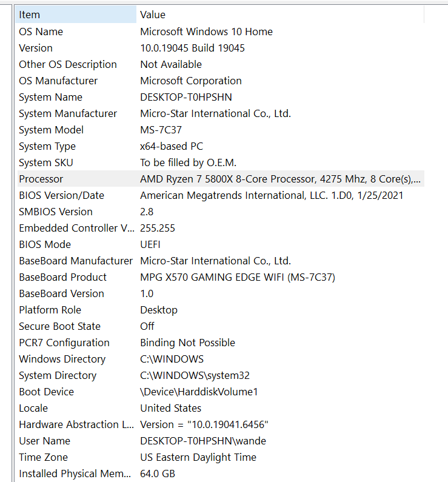This screenshot has width=448, height=482.
Task: Click the '64.0 GB' value
Action: coord(158,474)
